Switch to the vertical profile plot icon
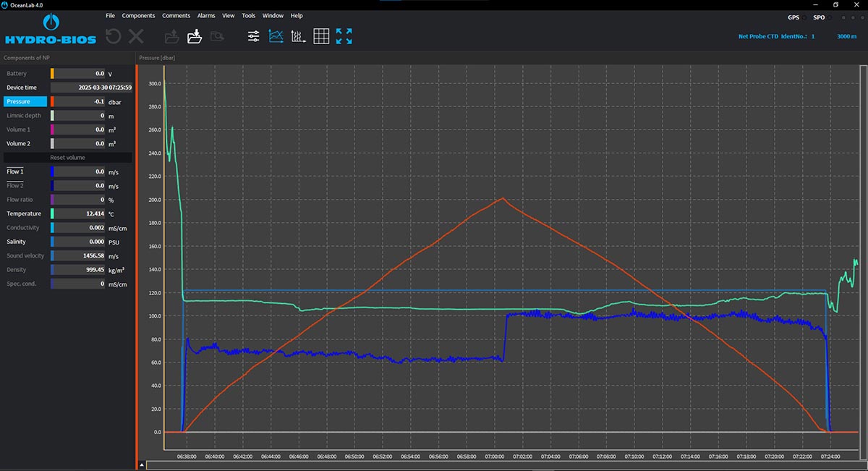Viewport: 868px width, 471px height. pos(297,36)
